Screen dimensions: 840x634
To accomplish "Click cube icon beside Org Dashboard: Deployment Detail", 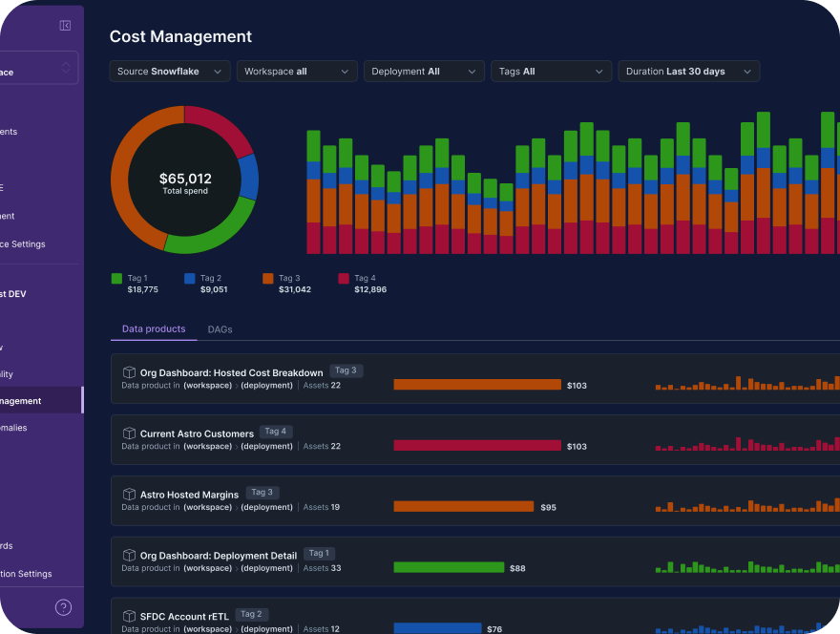I will coord(129,556).
